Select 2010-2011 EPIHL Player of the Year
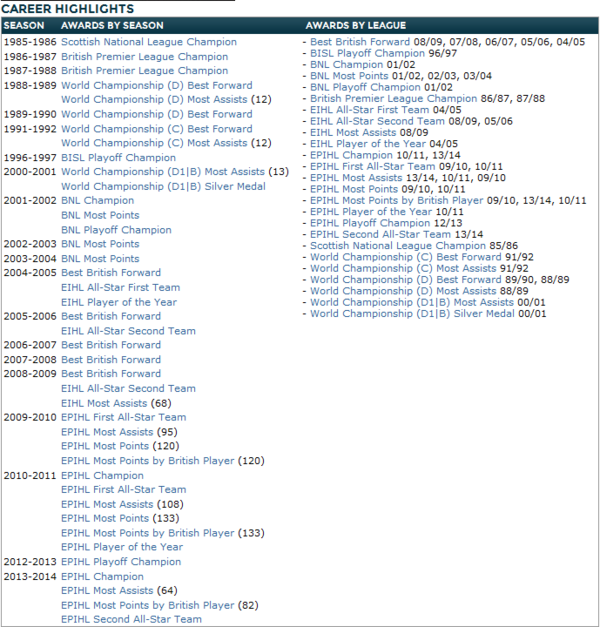Image resolution: width=600 pixels, height=627 pixels. click(x=122, y=547)
